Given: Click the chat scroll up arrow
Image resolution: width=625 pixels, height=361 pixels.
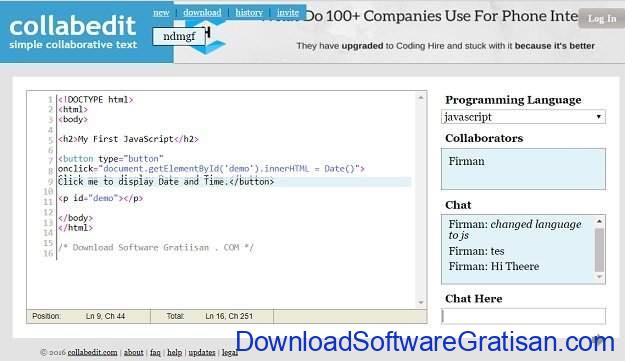Looking at the screenshot, I should [x=599, y=221].
